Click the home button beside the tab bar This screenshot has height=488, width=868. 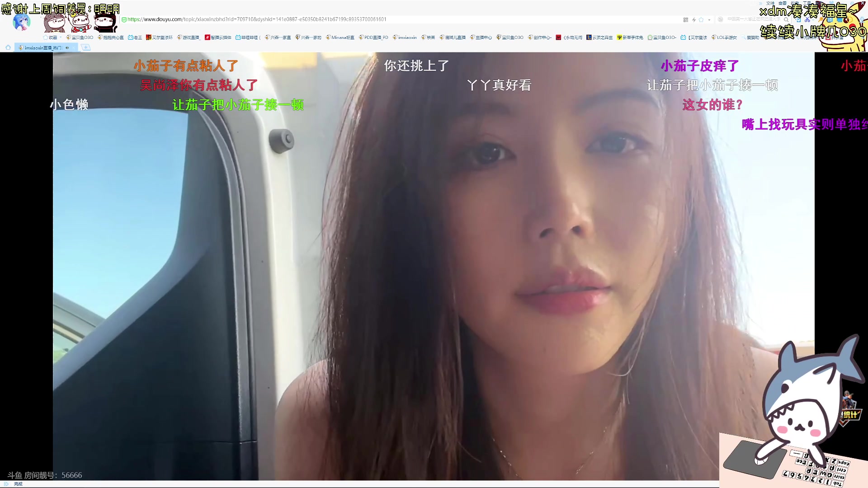[8, 47]
